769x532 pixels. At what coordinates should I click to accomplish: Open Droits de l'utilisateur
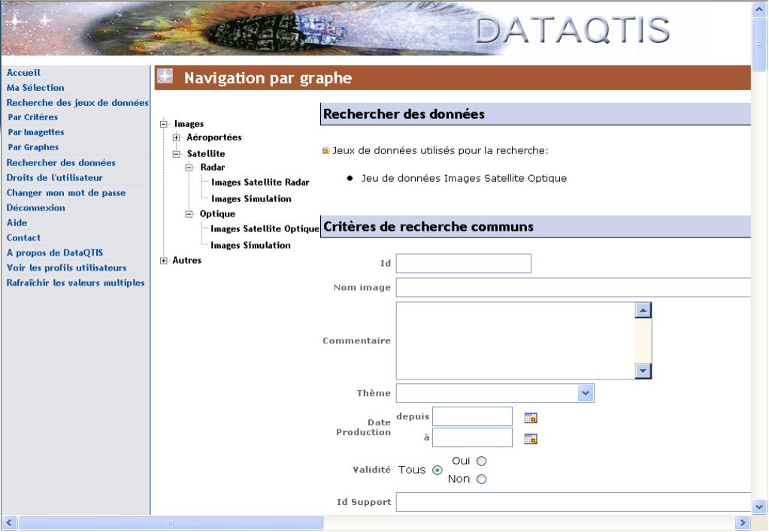[x=54, y=178]
